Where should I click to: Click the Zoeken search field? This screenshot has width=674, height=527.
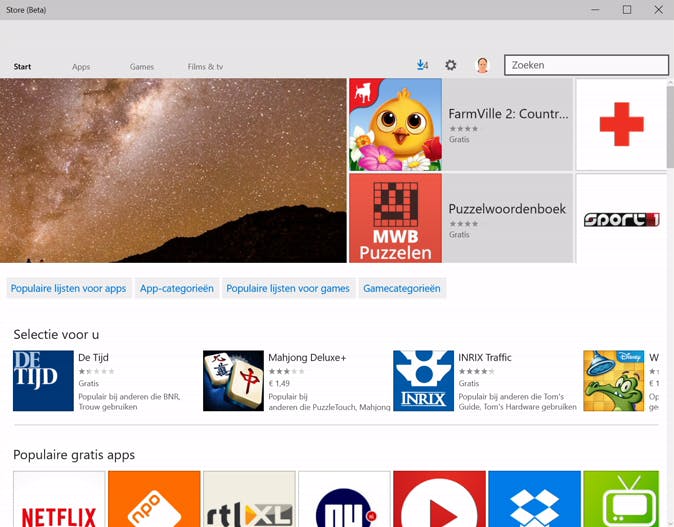pyautogui.click(x=586, y=65)
